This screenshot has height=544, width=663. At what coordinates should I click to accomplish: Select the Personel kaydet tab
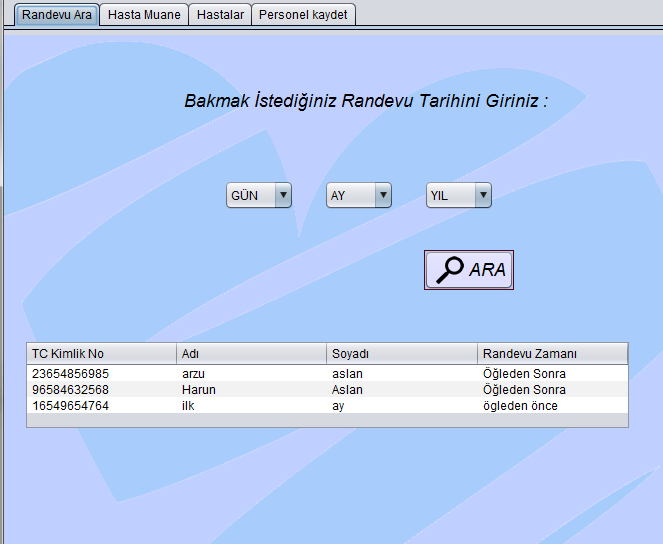click(303, 15)
